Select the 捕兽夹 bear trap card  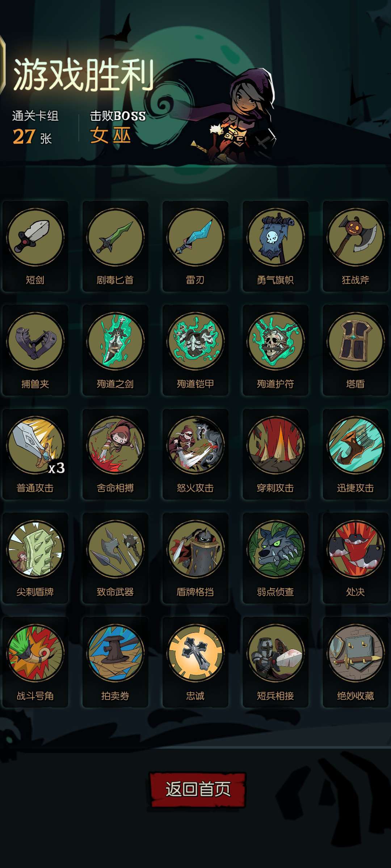click(x=35, y=350)
